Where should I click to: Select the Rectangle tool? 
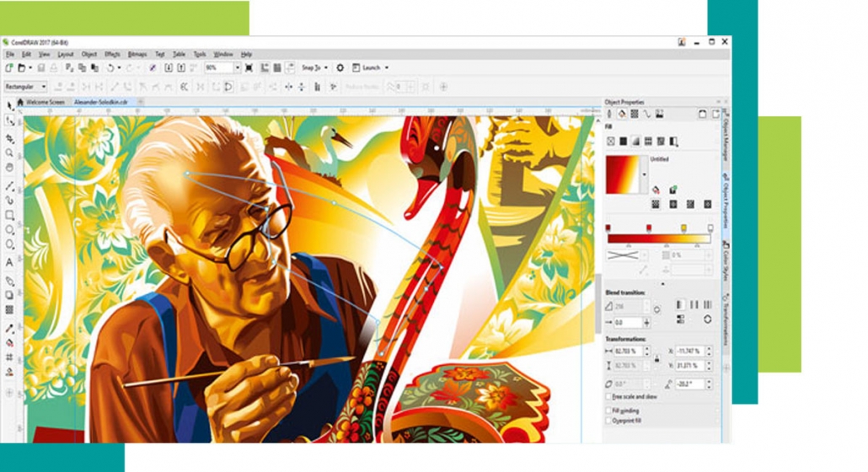coord(9,215)
